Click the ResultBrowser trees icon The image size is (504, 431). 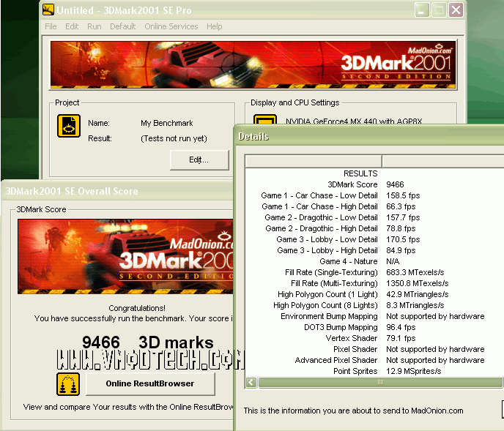pos(68,384)
